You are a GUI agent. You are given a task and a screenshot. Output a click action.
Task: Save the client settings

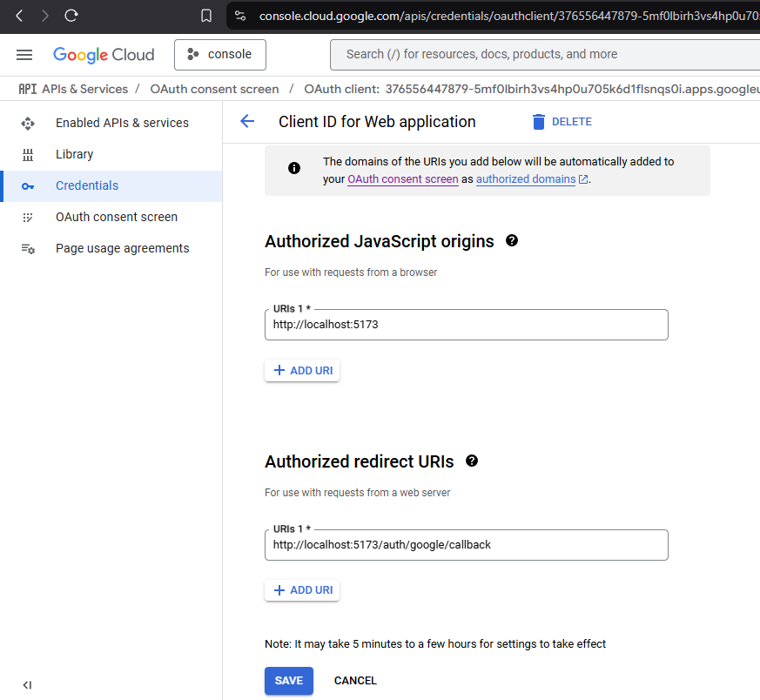click(x=289, y=681)
